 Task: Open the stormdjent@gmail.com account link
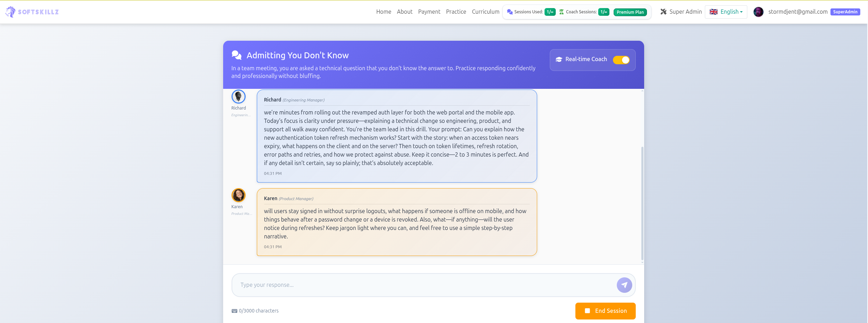(797, 12)
